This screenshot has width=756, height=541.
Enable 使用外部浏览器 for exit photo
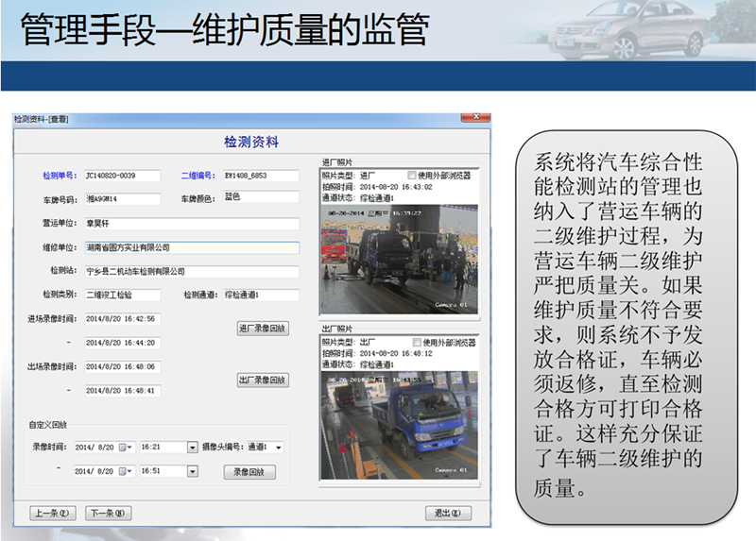point(411,343)
